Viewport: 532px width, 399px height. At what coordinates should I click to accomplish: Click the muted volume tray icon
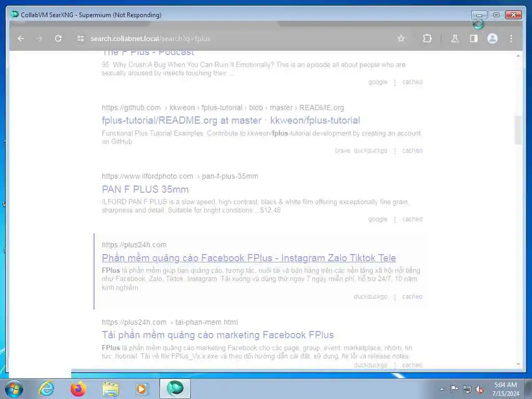480,389
